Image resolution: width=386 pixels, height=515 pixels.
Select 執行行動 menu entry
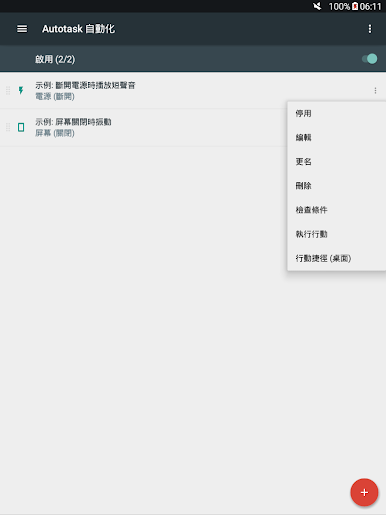pos(337,234)
